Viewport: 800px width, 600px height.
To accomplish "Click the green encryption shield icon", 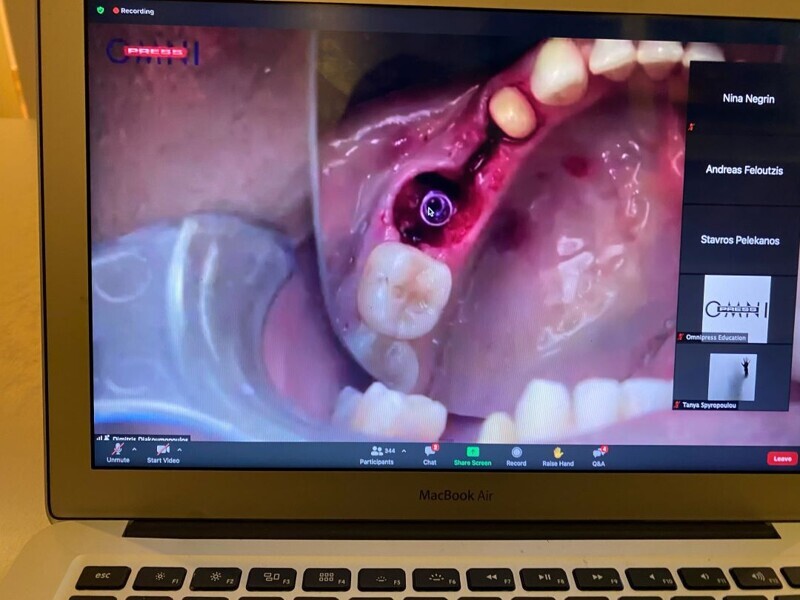I will 101,10.
